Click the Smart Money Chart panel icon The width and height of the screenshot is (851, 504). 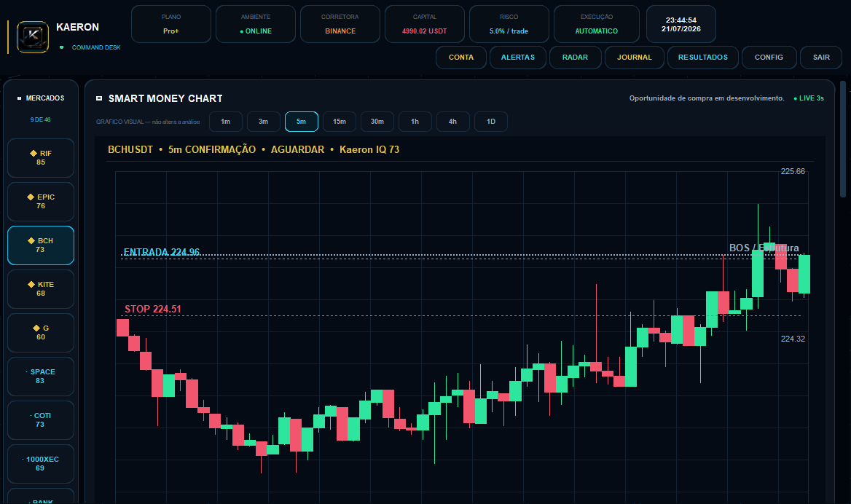(99, 98)
